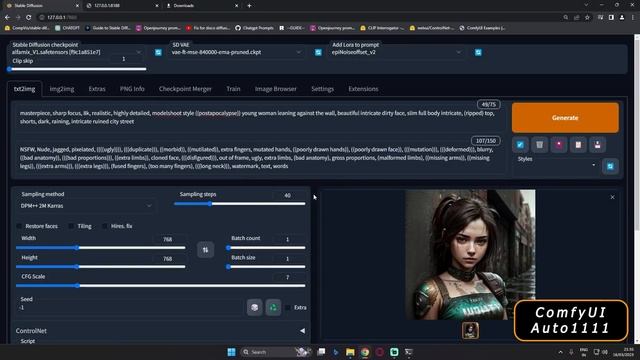Click the orange Generate button

tap(565, 118)
